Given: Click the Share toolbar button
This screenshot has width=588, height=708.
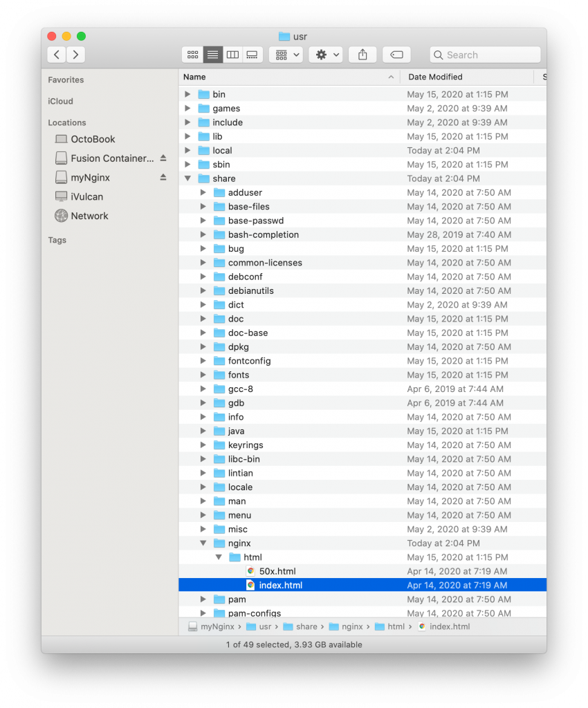Looking at the screenshot, I should point(362,55).
